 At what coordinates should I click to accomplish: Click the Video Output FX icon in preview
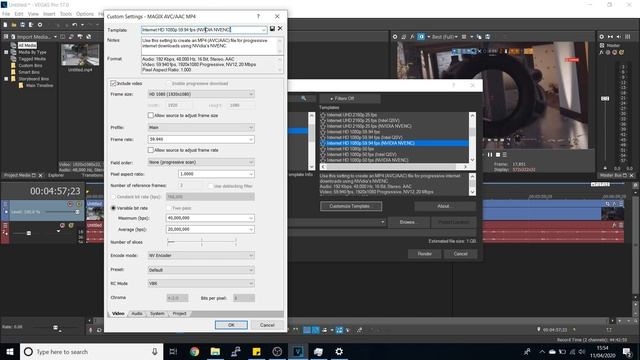coord(412,37)
